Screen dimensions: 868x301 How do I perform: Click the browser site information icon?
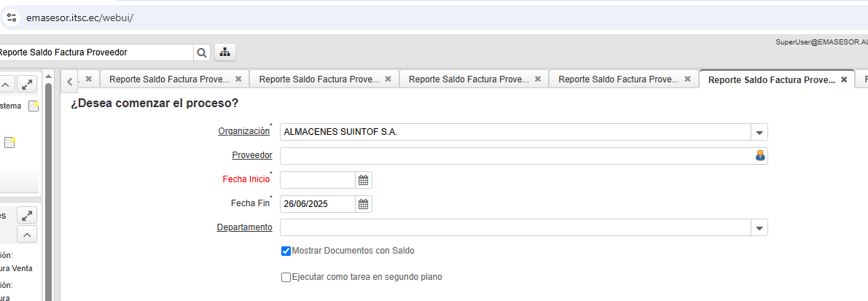coord(12,17)
